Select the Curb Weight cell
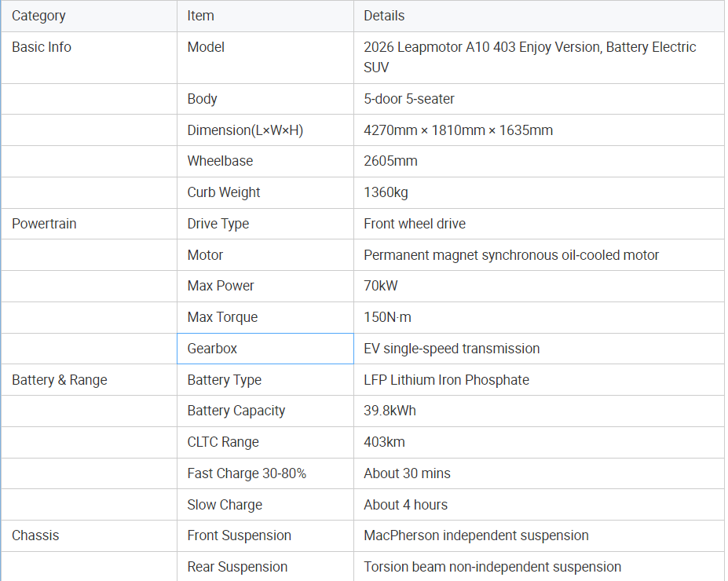The width and height of the screenshot is (728, 581). [265, 192]
